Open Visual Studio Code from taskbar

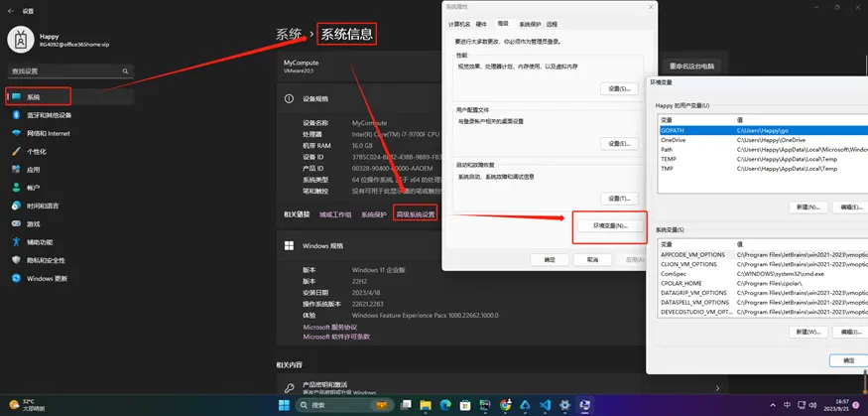click(x=545, y=405)
